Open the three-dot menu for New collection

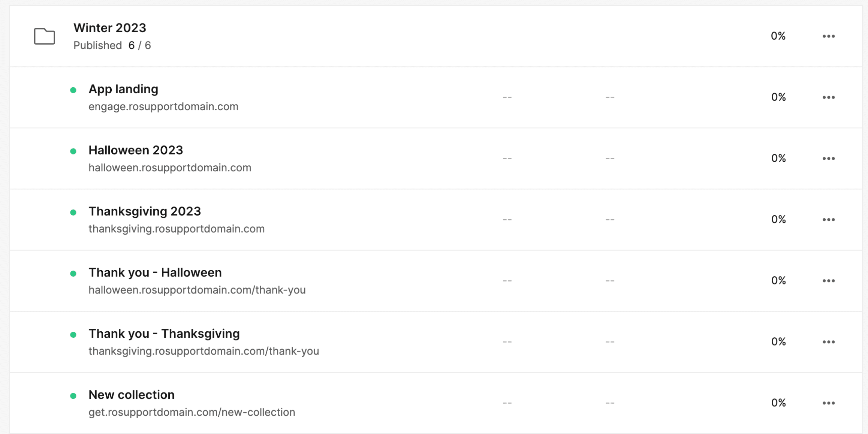click(x=828, y=403)
